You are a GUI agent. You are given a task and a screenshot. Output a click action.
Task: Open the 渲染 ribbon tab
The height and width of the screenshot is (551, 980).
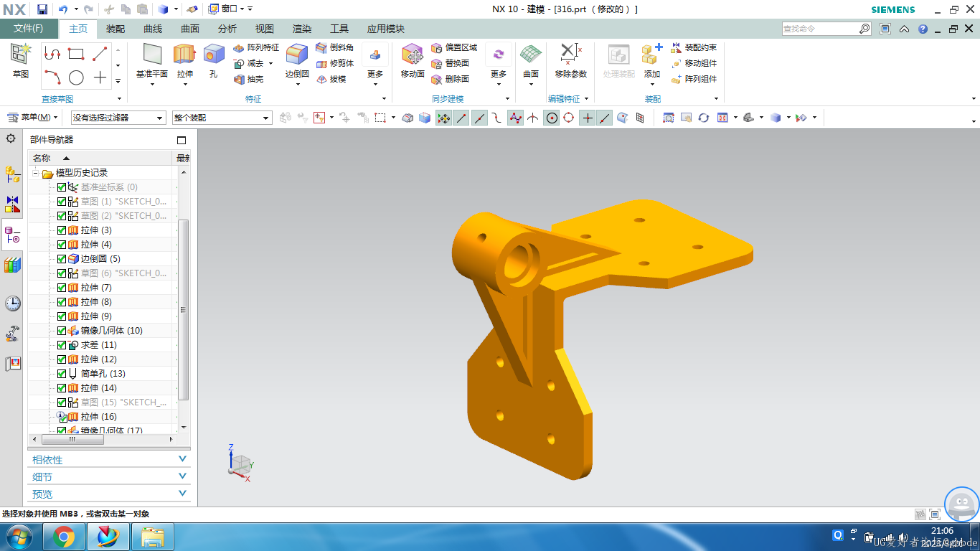(302, 29)
